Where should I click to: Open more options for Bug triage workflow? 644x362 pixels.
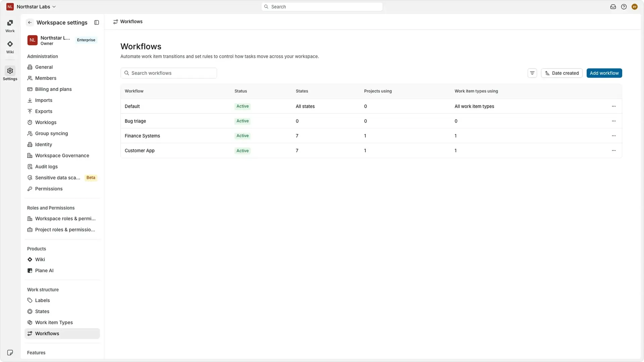pos(614,121)
